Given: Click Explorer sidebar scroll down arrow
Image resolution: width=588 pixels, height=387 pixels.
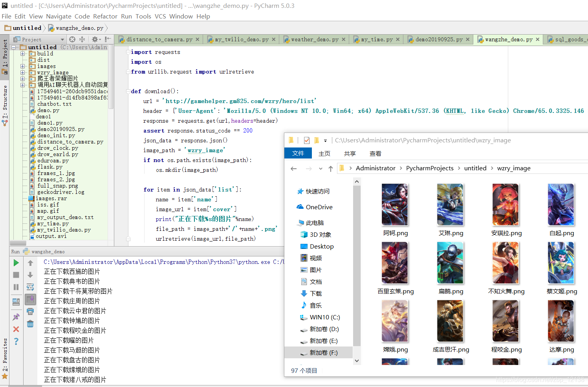Looking at the screenshot, I should [357, 361].
